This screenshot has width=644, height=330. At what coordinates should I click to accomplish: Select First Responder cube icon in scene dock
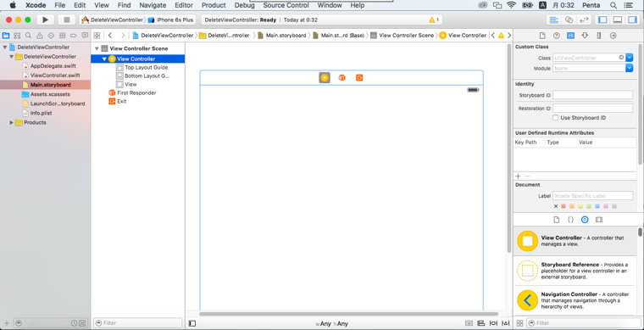point(341,78)
